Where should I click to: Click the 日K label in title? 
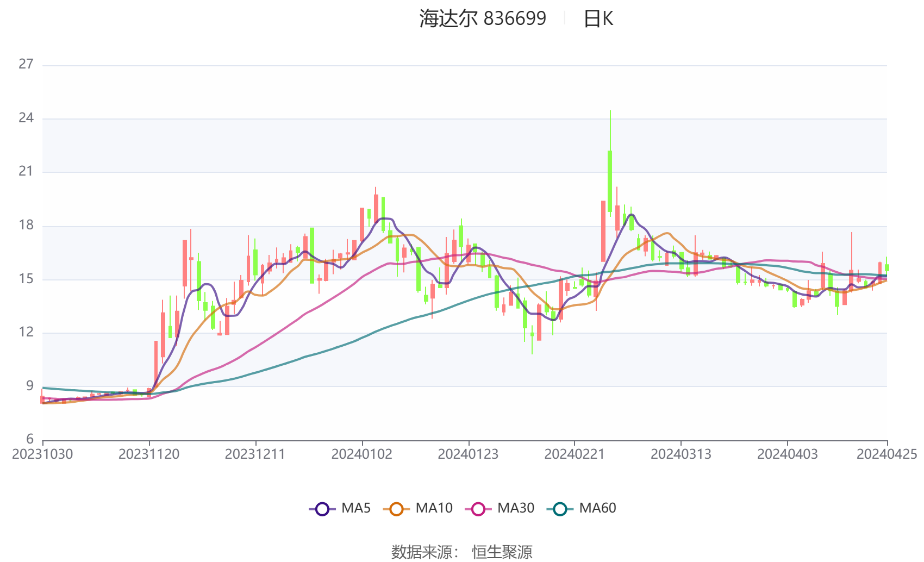(598, 19)
